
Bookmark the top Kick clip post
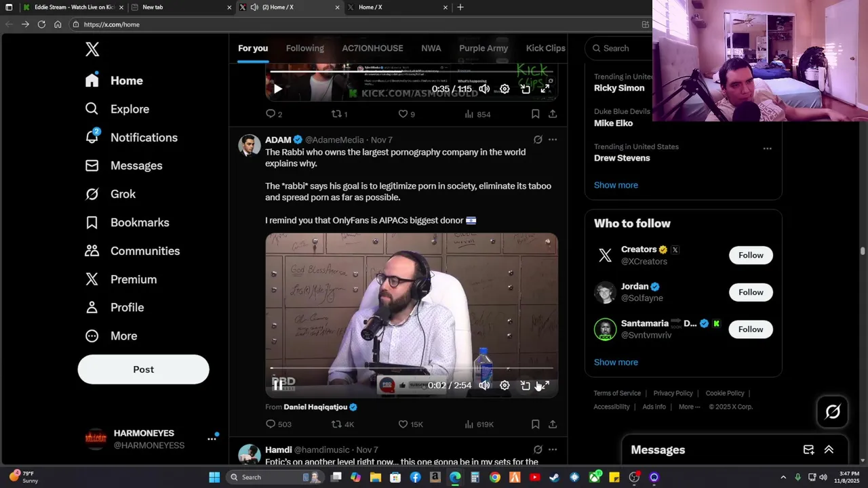(535, 114)
